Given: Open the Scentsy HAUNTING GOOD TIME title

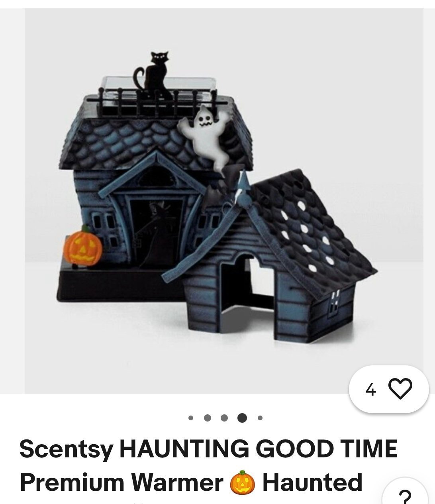Looking at the screenshot, I should click(208, 449).
